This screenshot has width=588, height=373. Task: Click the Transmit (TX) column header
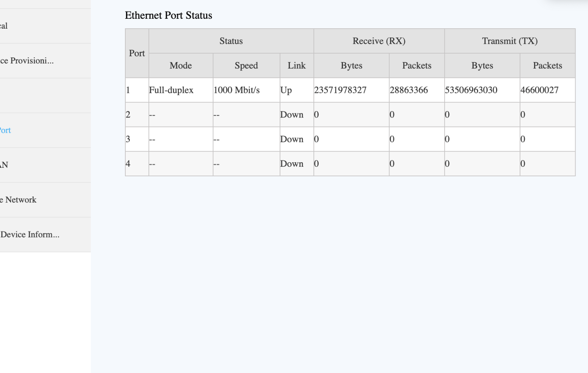click(510, 41)
